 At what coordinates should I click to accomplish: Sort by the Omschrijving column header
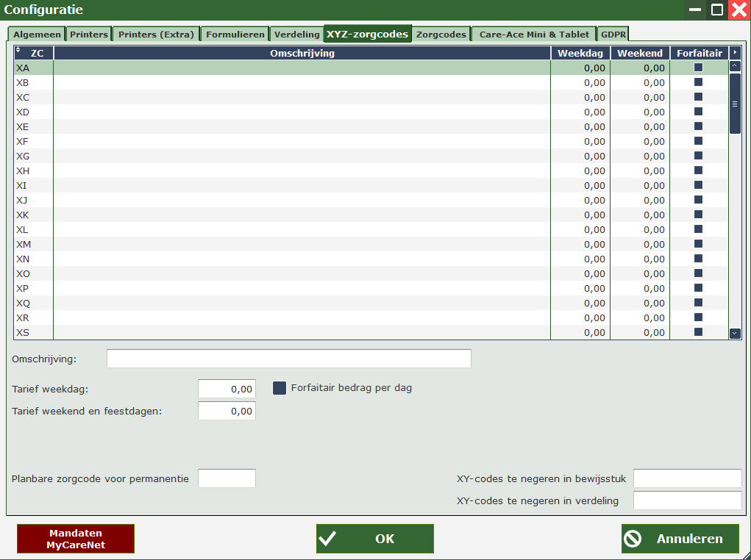302,53
